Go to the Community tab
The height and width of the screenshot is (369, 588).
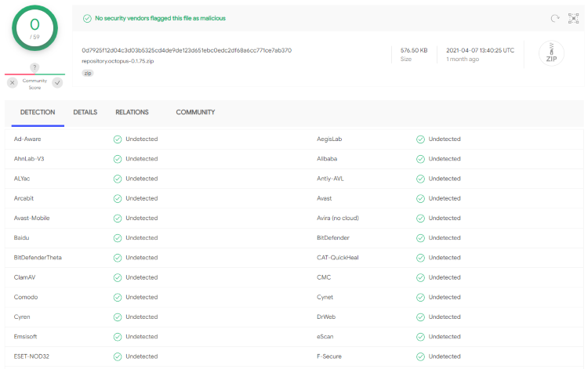coord(195,113)
